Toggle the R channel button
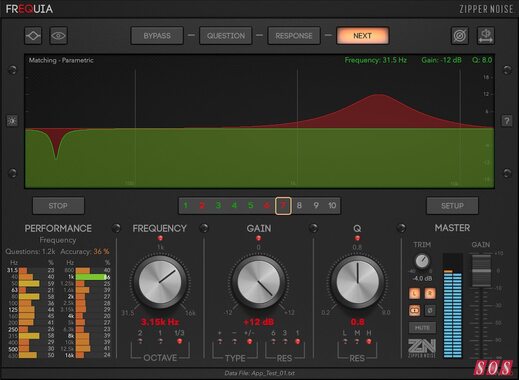519x380 pixels. point(430,293)
